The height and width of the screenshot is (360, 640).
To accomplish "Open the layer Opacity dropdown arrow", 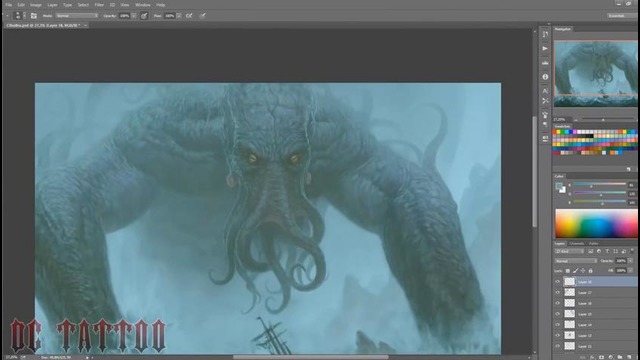I will pyautogui.click(x=631, y=260).
